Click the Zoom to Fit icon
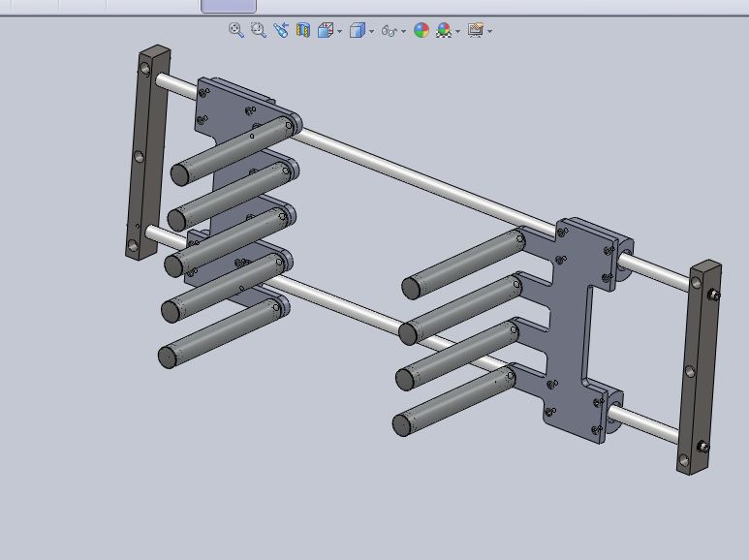The width and height of the screenshot is (749, 560). point(235,31)
